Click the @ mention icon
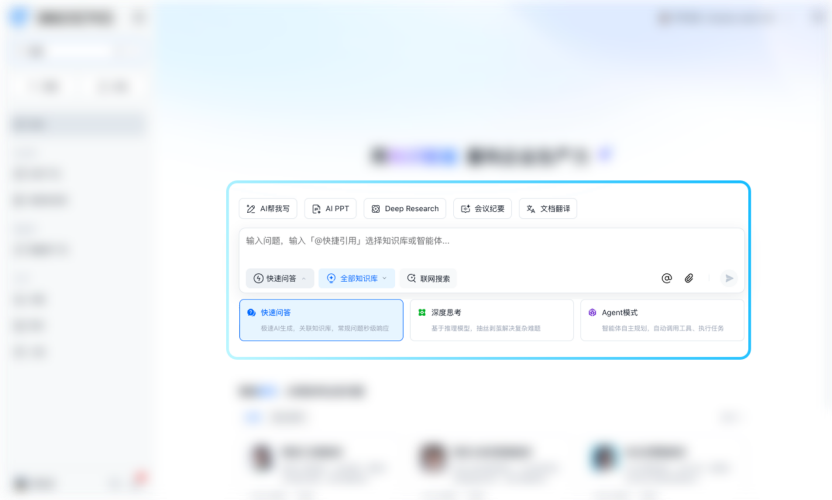832x500 pixels. coord(667,278)
